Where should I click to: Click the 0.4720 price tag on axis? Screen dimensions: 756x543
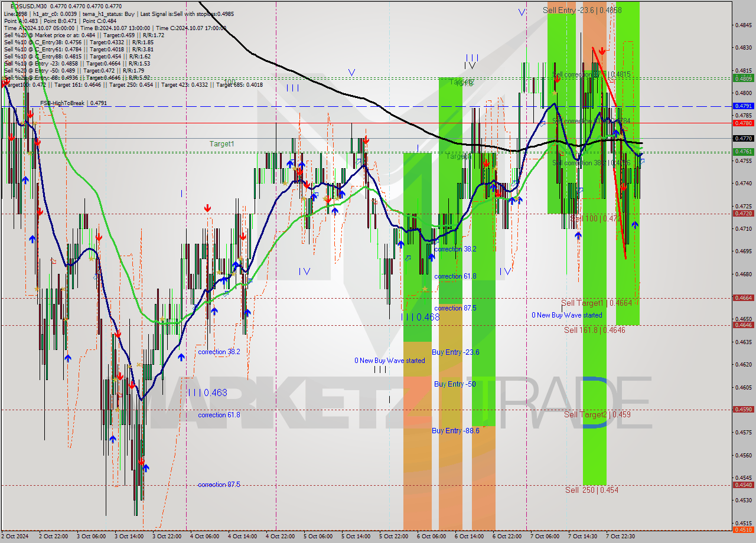(x=743, y=214)
